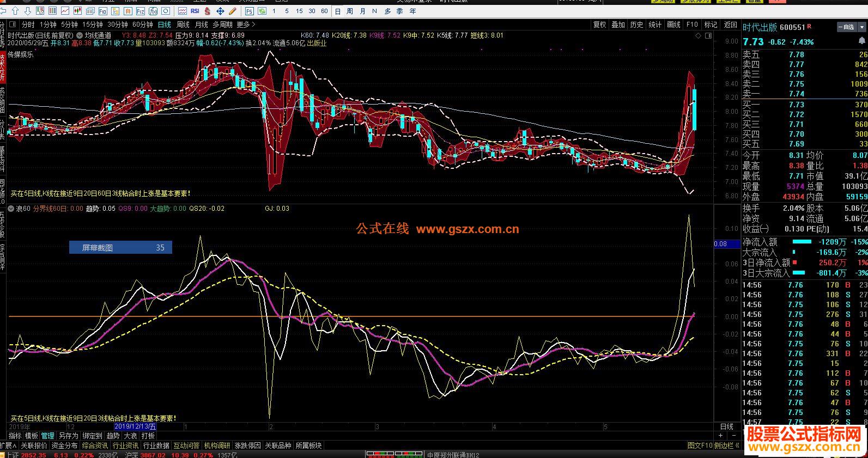Click the 标记 button
868x458 pixels.
point(711,25)
